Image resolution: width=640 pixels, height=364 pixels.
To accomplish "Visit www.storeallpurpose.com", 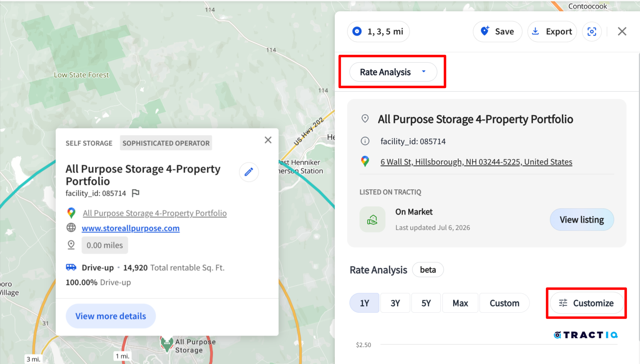I will point(131,228).
